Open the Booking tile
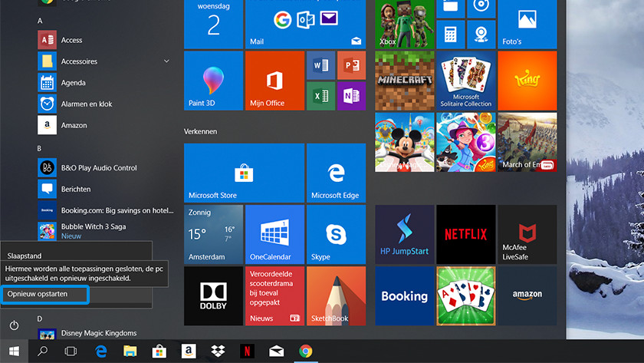Screen dimensions: 644x363 (x=405, y=296)
